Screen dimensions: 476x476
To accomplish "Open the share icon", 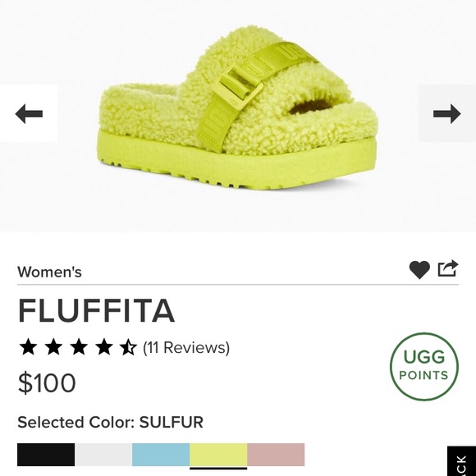I will (448, 268).
